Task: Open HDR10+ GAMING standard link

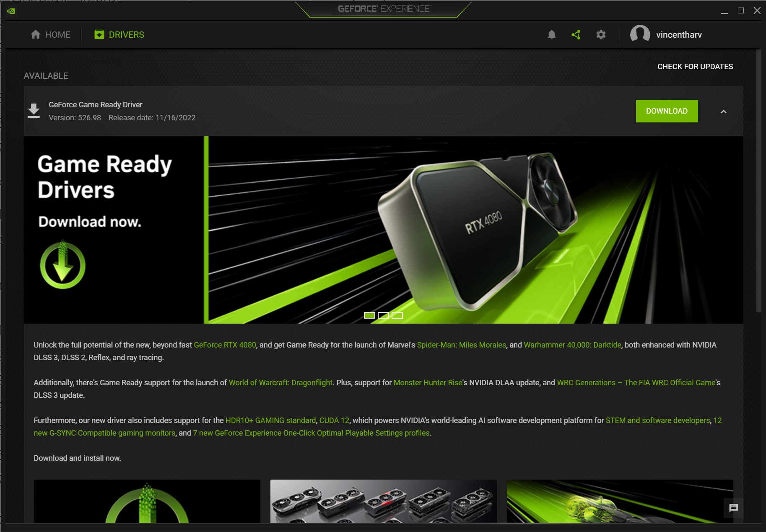Action: click(x=270, y=420)
